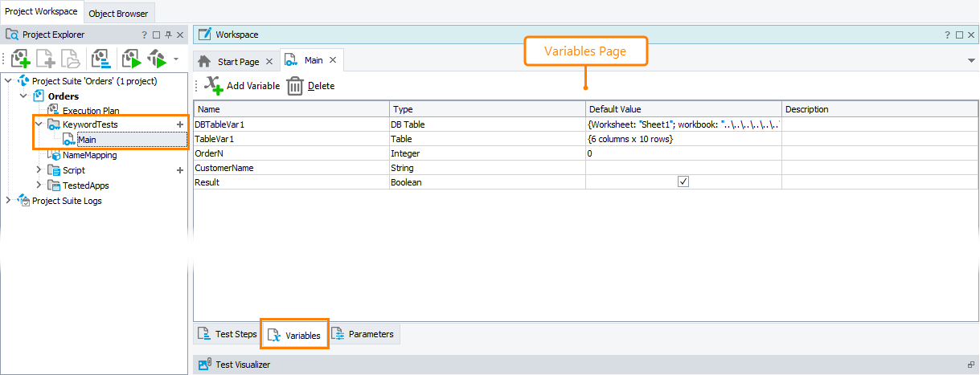980x375 pixels.
Task: Open the workspace tabs list dropdown arrow
Action: [x=971, y=61]
